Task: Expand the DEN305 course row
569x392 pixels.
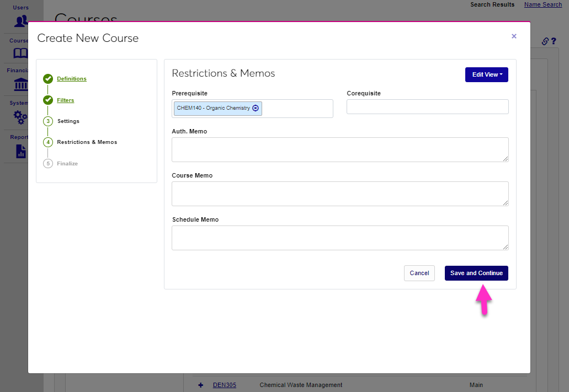Action: [x=200, y=385]
